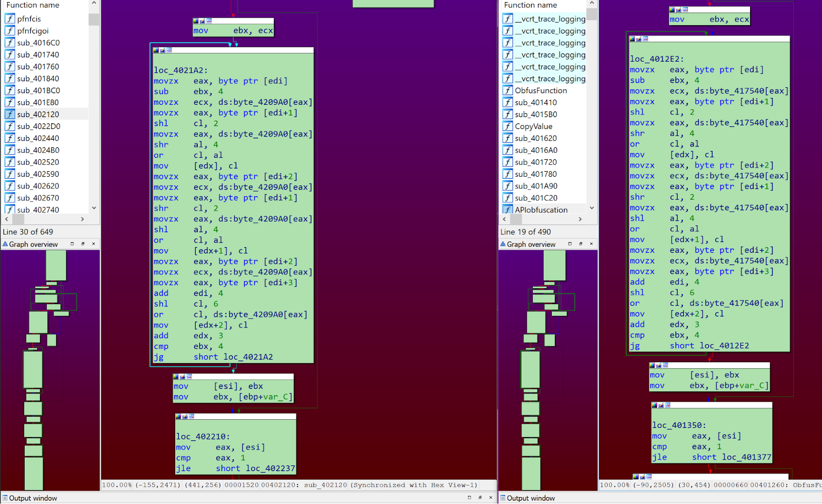The width and height of the screenshot is (822, 504).
Task: Maximize the left Graph overview panel
Action: (x=72, y=244)
